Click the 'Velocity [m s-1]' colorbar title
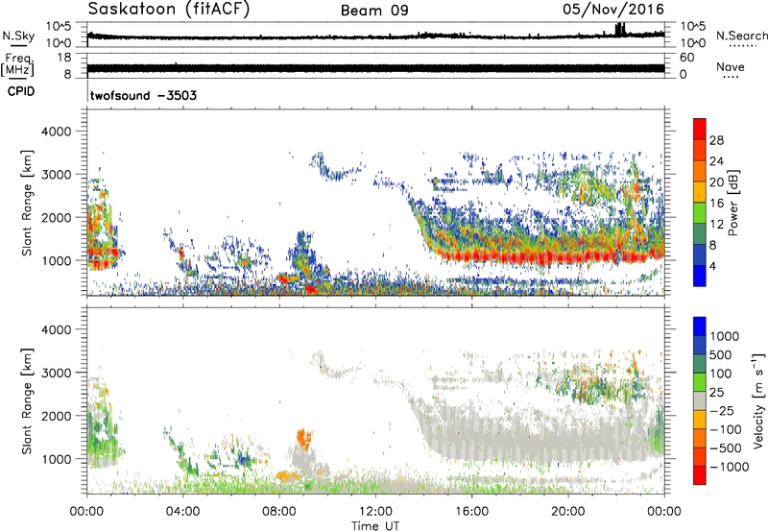 (x=758, y=400)
